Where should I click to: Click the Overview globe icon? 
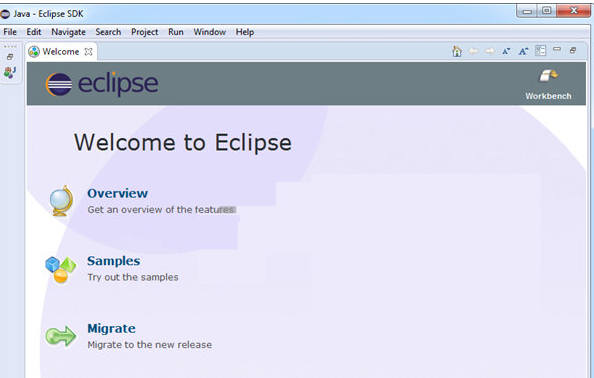(x=61, y=201)
